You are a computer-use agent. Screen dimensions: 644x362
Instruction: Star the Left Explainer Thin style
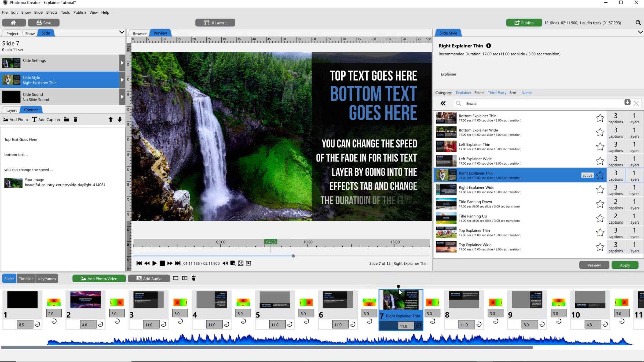[x=600, y=147]
